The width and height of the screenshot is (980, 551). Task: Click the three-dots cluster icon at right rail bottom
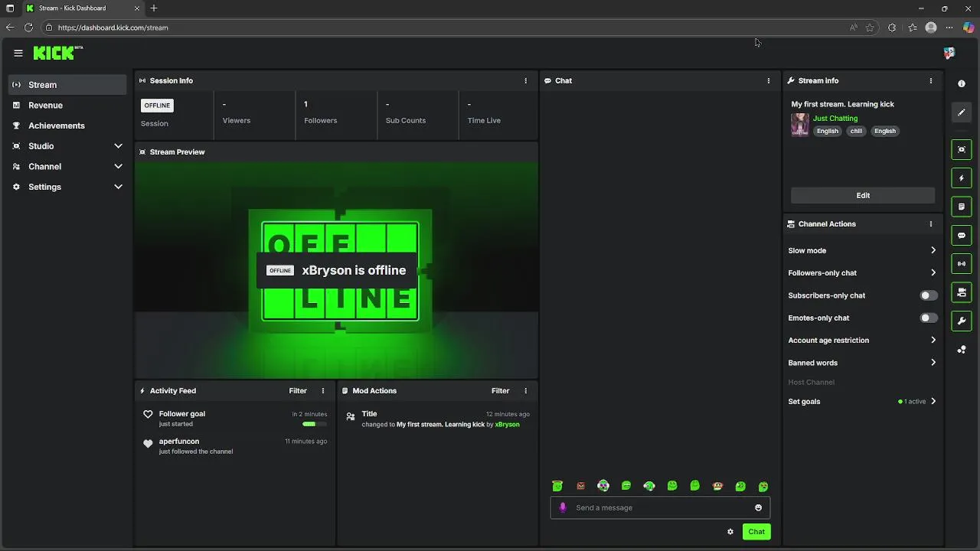click(x=962, y=350)
